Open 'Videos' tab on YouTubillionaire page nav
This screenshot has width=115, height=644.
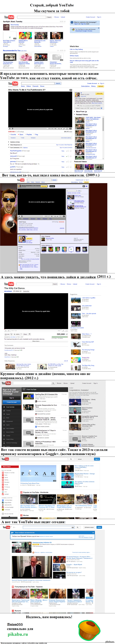(29, 86)
